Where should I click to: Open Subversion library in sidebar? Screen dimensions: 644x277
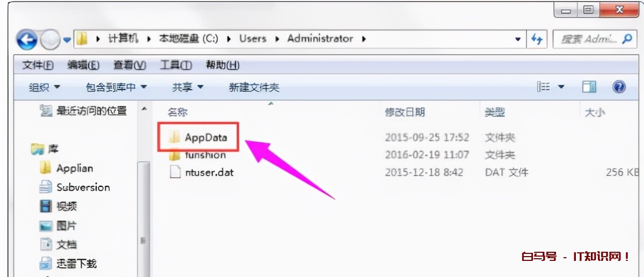tap(83, 187)
